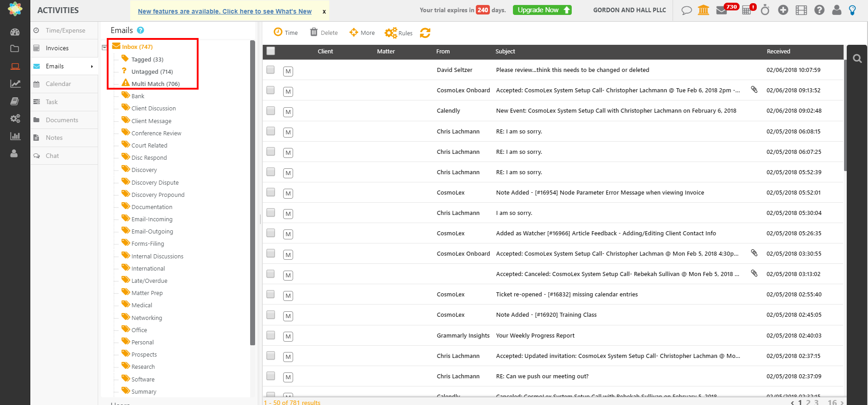Viewport: 868px width, 405px height.
Task: Go to next page arrow in pagination
Action: [x=842, y=402]
